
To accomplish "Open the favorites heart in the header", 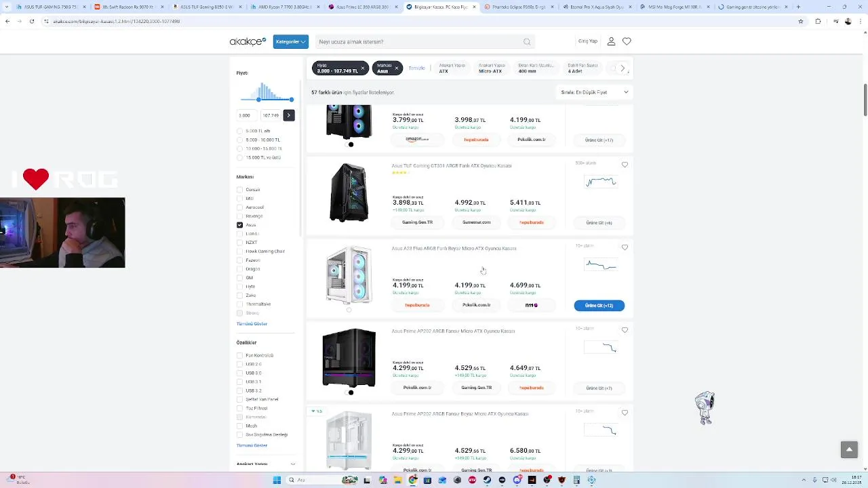I will tap(627, 41).
